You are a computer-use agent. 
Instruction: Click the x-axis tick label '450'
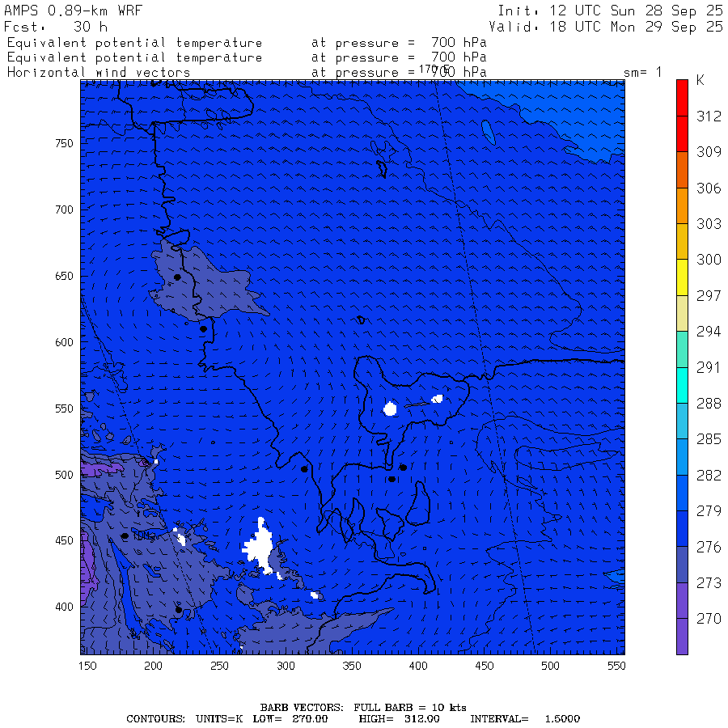(x=485, y=666)
